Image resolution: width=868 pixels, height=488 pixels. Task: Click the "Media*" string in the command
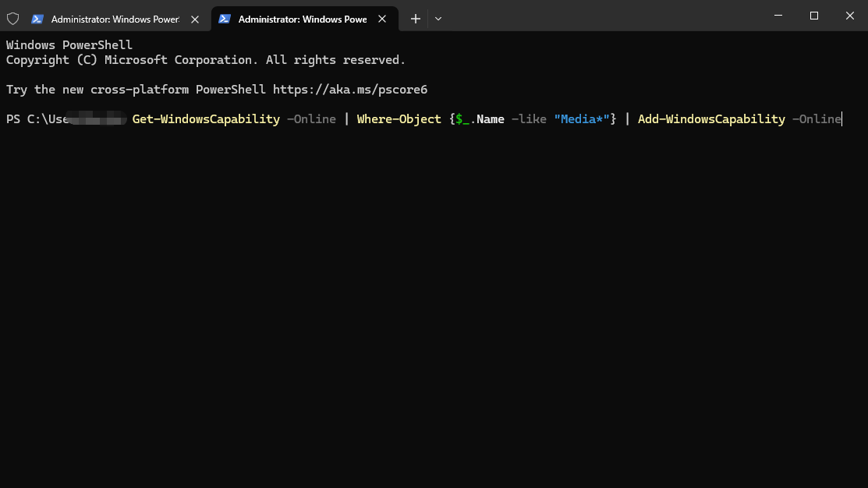(x=582, y=119)
